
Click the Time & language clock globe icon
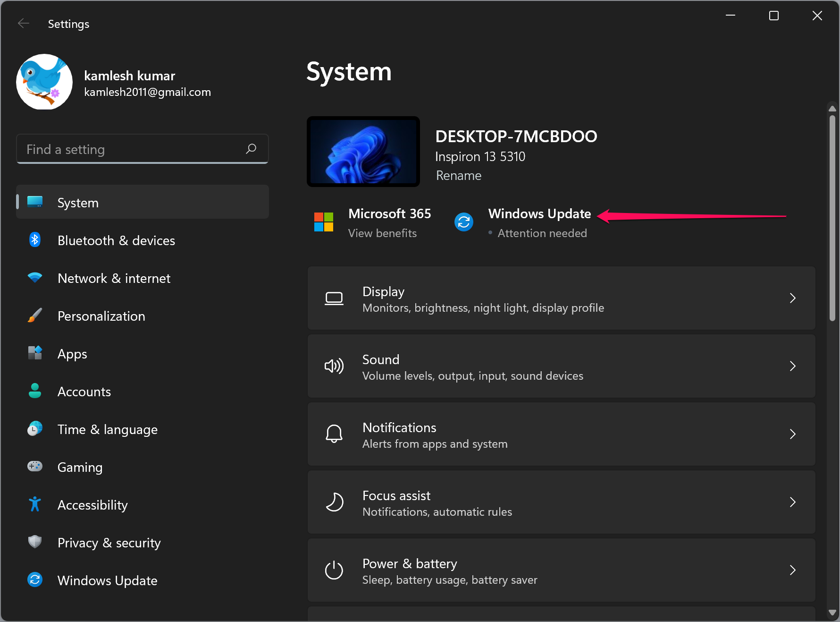click(35, 428)
